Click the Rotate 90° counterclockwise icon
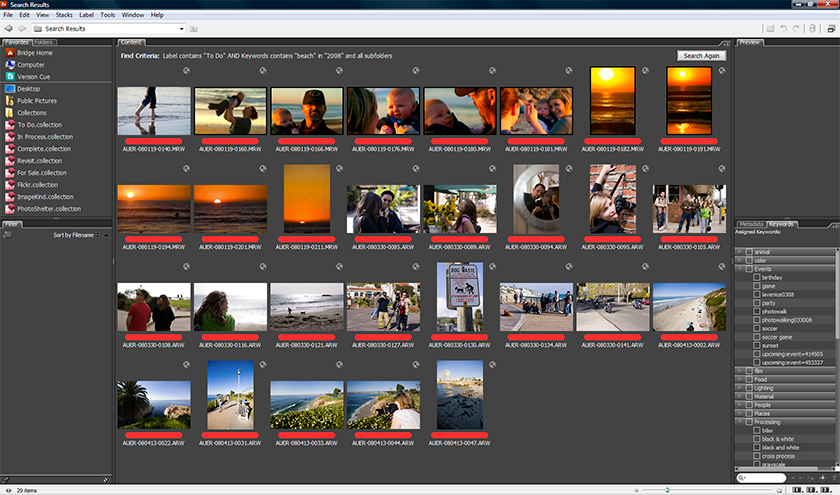Image resolution: width=840 pixels, height=495 pixels. 783,29
